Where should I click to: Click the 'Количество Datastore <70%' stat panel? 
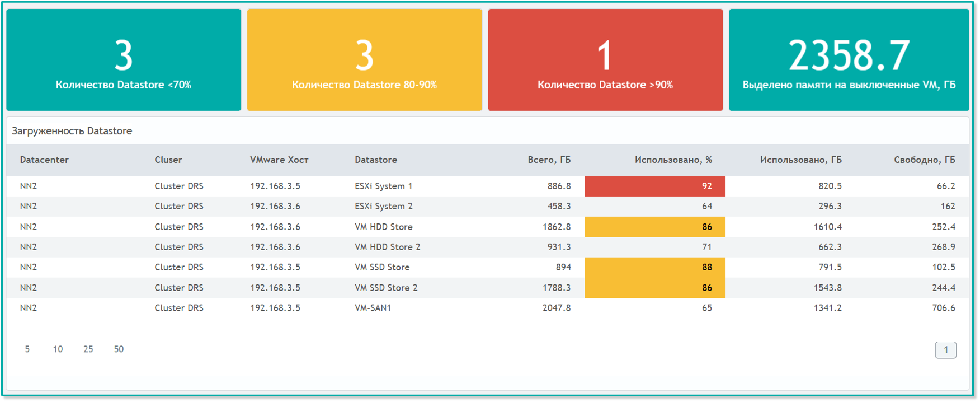coord(124,60)
